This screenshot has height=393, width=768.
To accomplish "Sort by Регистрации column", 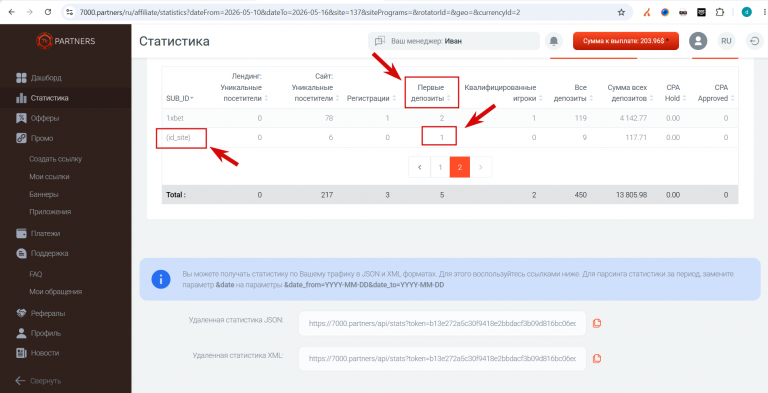I will click(371, 98).
